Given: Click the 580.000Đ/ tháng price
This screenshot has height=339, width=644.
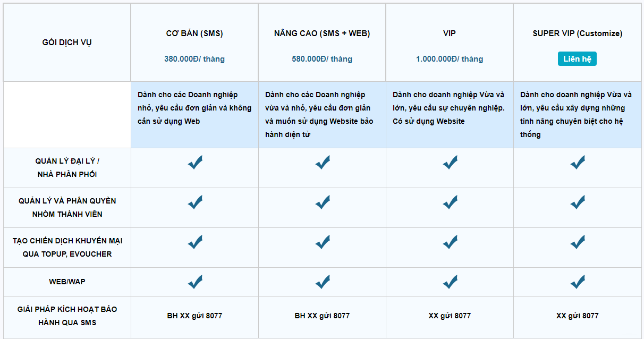Looking at the screenshot, I should (322, 59).
